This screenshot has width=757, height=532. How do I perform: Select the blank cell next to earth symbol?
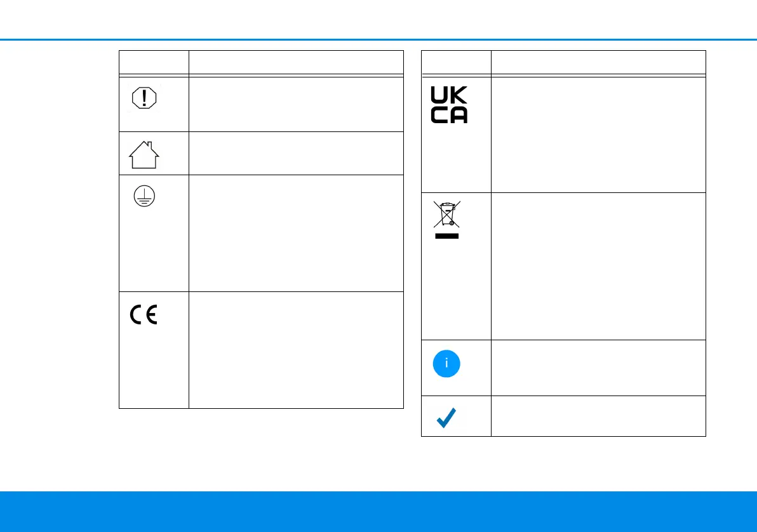(296, 233)
